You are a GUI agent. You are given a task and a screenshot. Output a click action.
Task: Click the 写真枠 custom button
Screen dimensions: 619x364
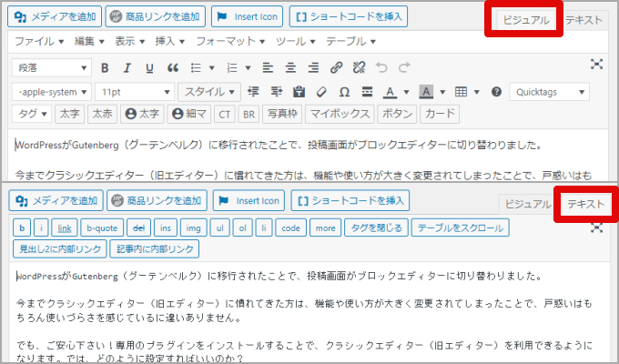(x=282, y=114)
